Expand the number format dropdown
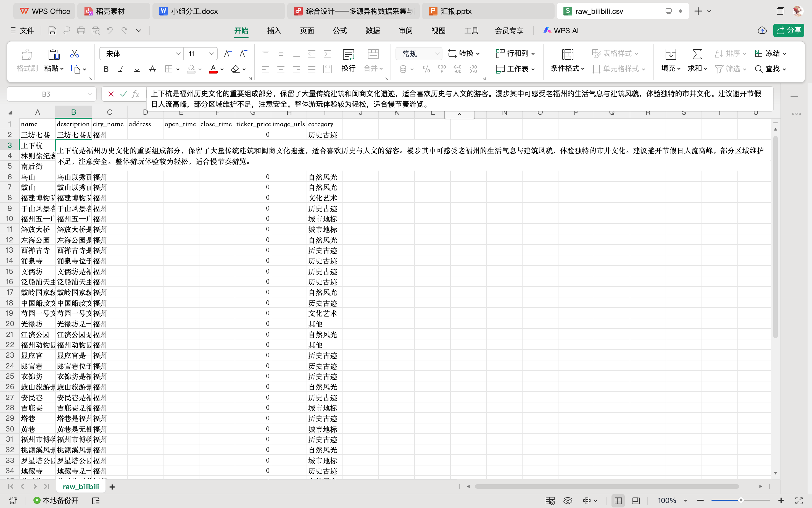Image resolution: width=812 pixels, height=508 pixels. tap(437, 54)
